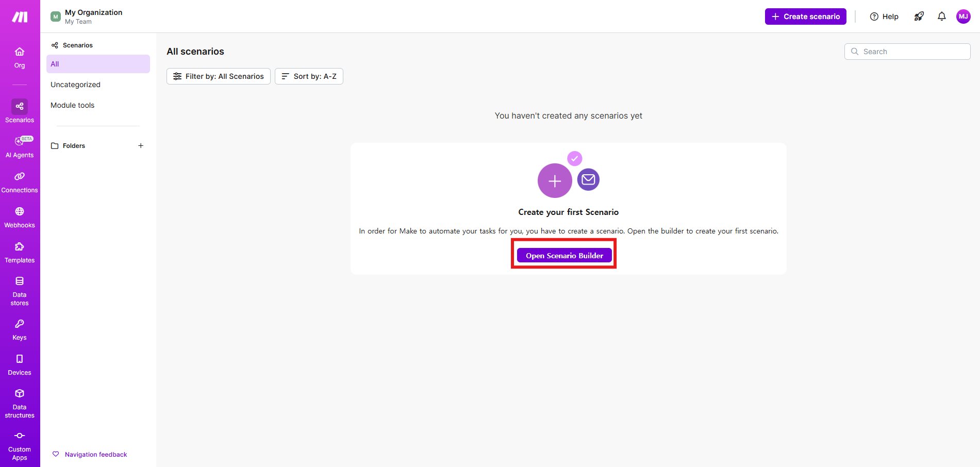Click Open Scenario Builder button
Screen dimensions: 980x467
tap(564, 256)
